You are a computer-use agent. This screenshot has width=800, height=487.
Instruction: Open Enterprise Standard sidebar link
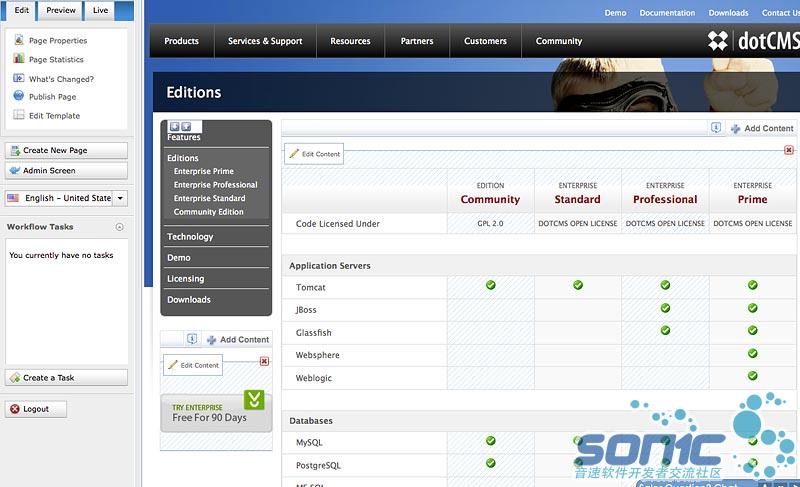[209, 198]
